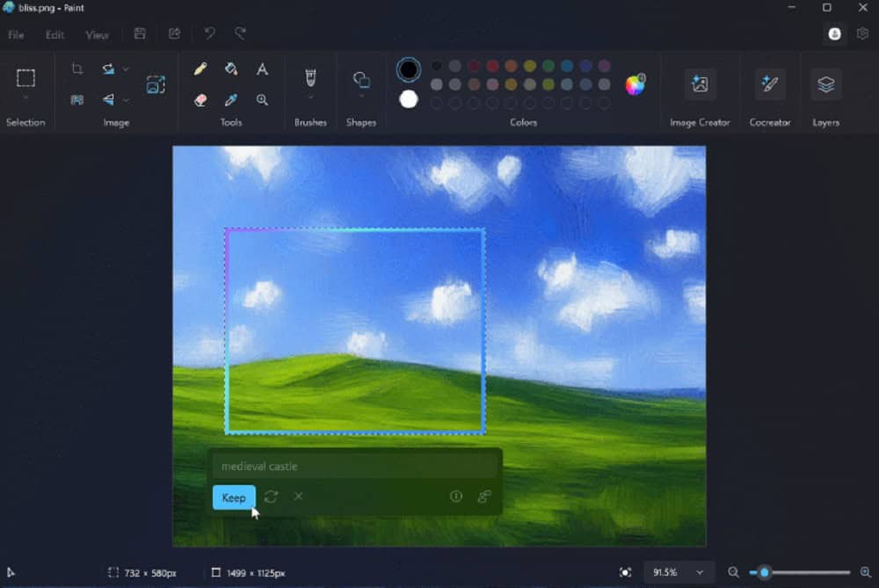Toggle the Layers panel
The image size is (879, 588).
825,85
